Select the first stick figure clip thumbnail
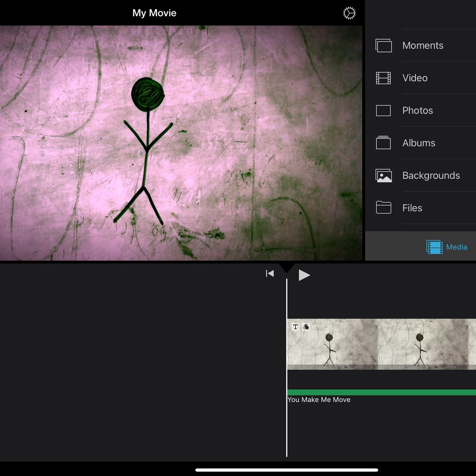476x476 pixels. 332,344
